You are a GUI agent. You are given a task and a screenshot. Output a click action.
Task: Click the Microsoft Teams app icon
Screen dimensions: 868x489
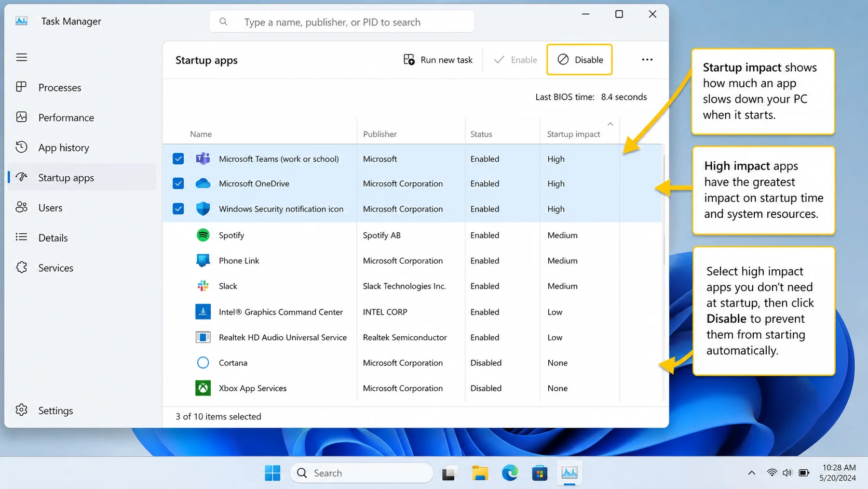pos(203,158)
